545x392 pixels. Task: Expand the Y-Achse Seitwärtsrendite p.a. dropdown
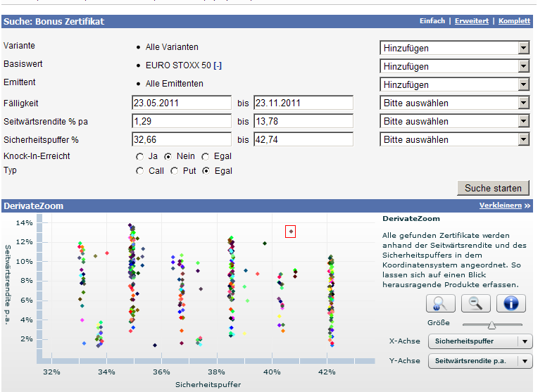480,361
